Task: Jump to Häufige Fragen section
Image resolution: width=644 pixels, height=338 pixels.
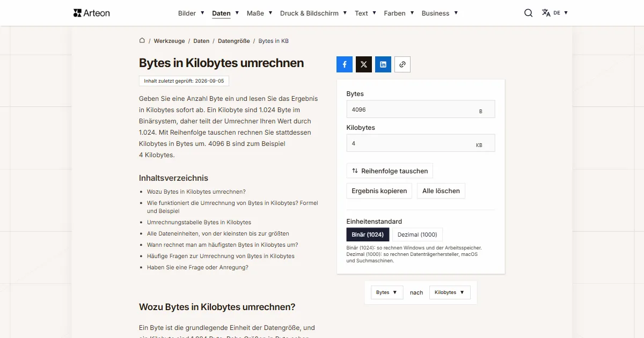Action: coord(221,256)
